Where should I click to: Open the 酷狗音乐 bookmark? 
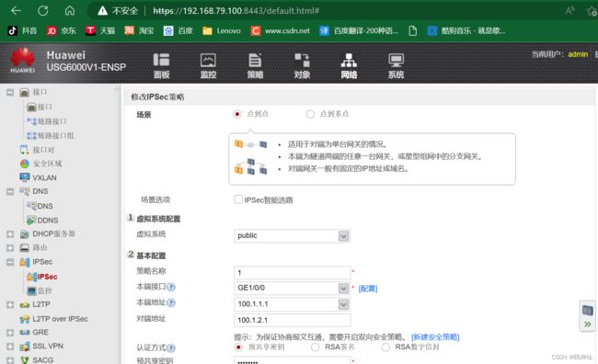(466, 31)
